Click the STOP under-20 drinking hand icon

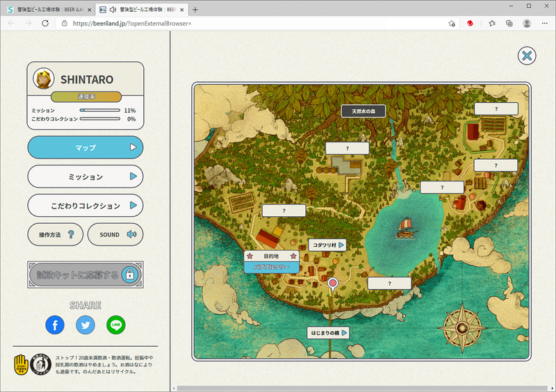pyautogui.click(x=22, y=364)
